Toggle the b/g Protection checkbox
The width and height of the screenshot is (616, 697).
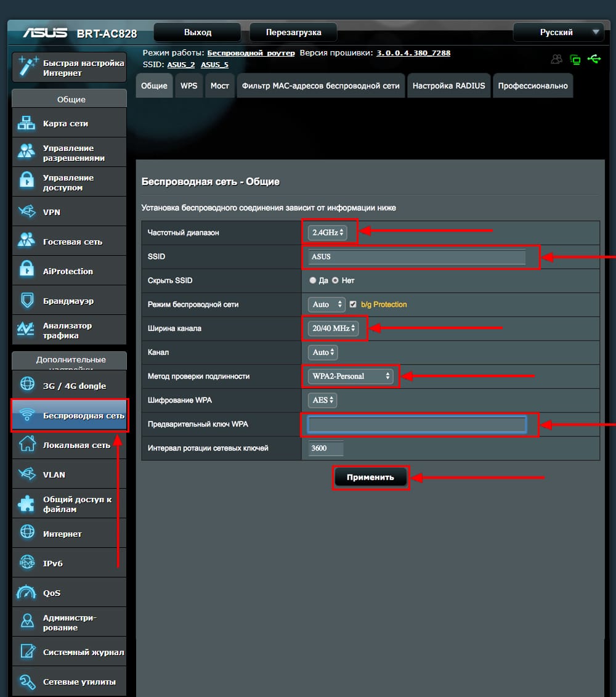353,304
